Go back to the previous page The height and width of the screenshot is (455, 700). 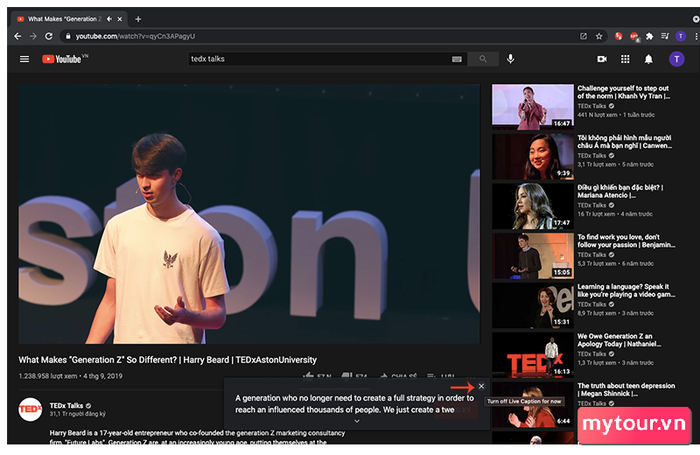(18, 36)
